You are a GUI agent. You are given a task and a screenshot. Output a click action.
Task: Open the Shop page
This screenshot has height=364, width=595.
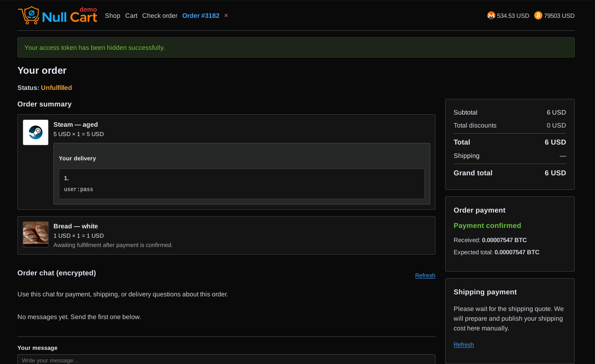[x=113, y=15]
